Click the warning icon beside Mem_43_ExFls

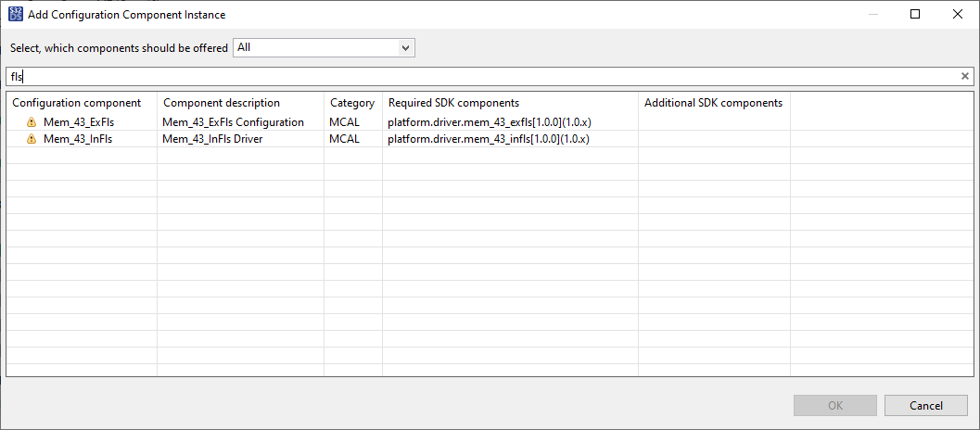[32, 122]
